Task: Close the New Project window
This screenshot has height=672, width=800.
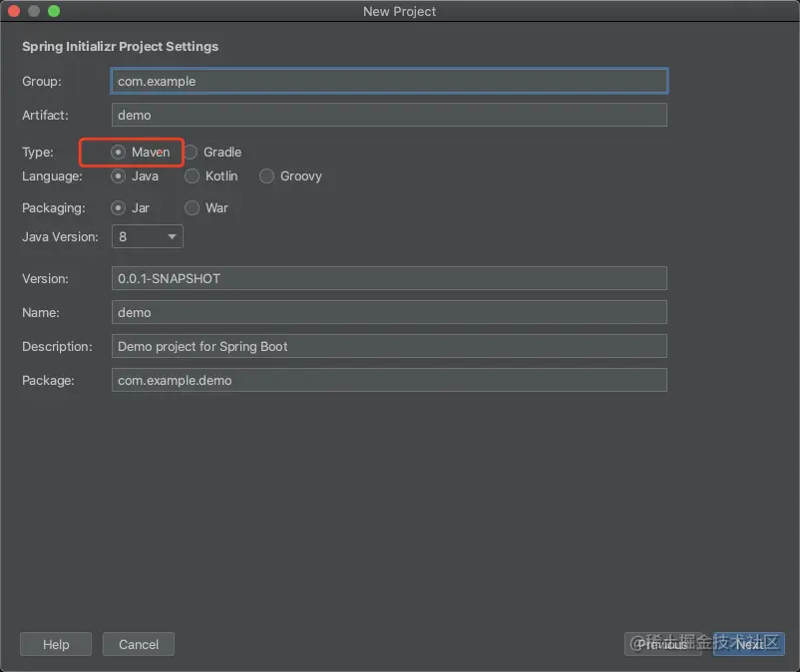Action: point(14,11)
